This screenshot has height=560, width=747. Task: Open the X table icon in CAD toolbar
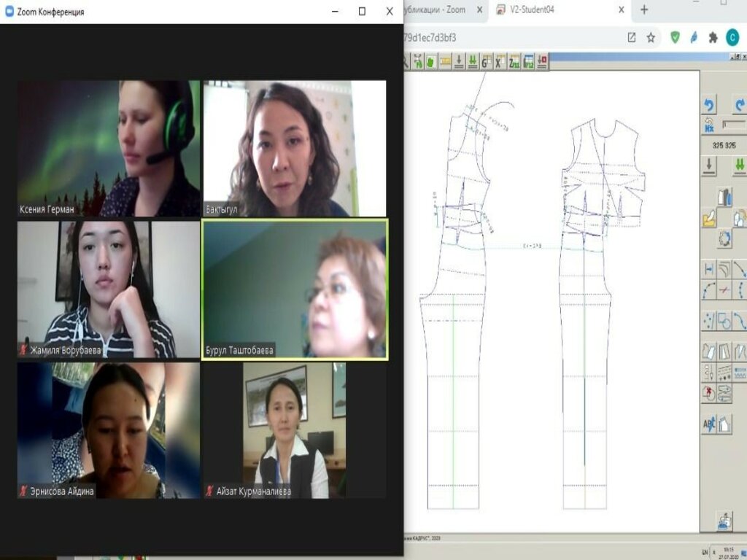click(500, 62)
